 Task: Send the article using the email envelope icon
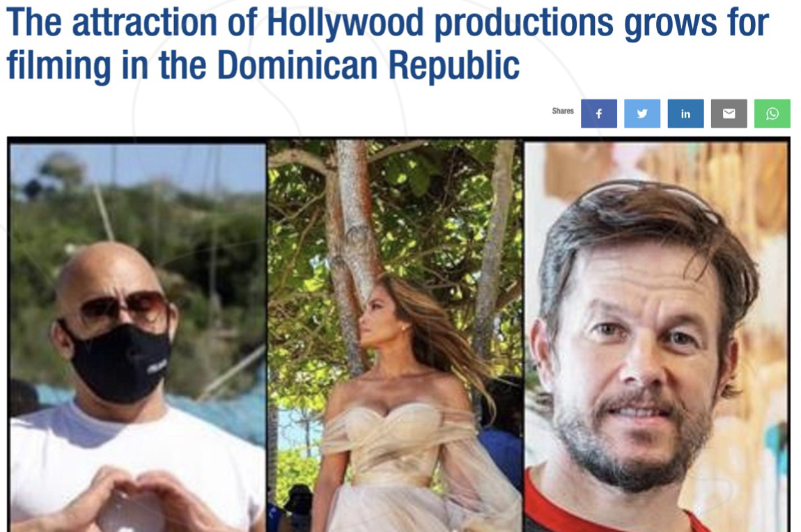pos(729,114)
